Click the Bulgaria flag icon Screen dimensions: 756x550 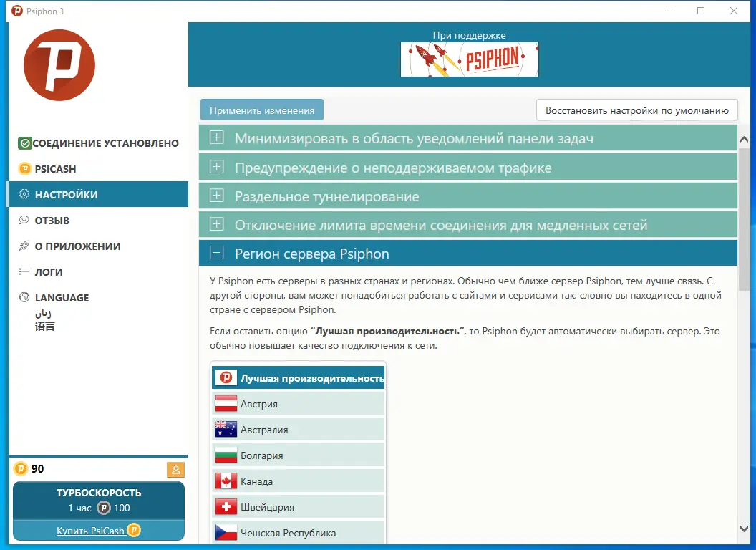226,455
